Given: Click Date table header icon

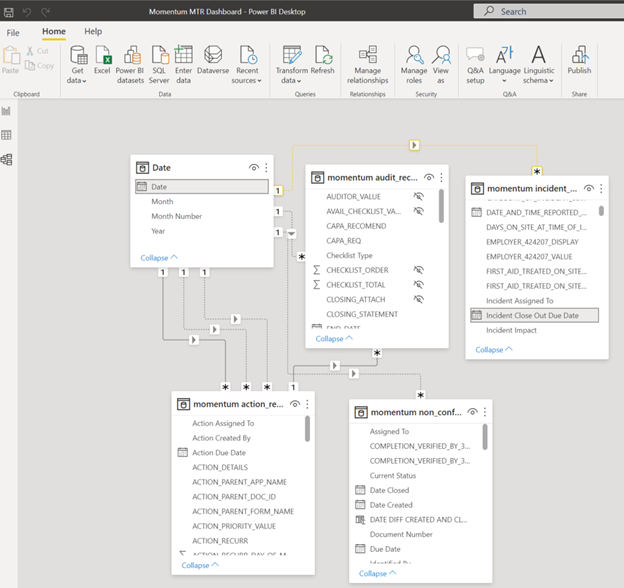Looking at the screenshot, I should pos(142,168).
